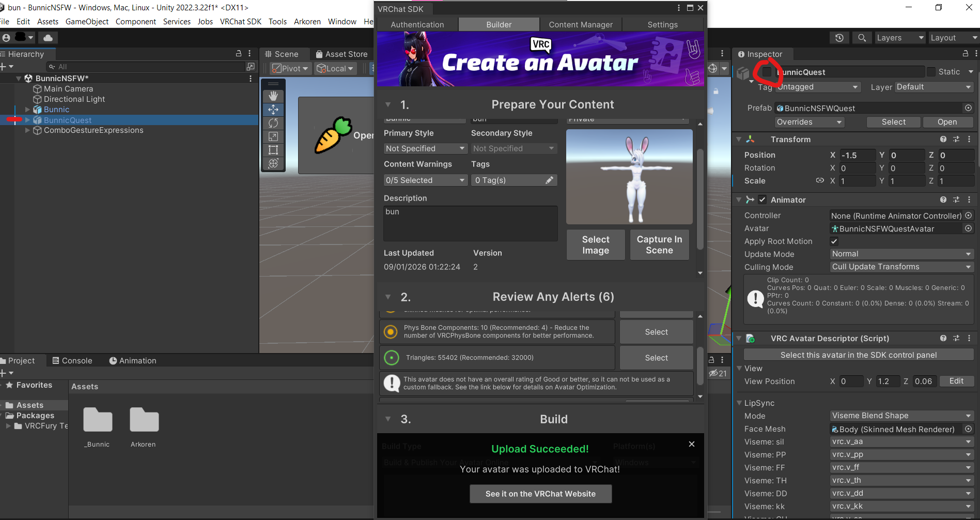This screenshot has width=980, height=520.
Task: Lock the Hierarchy panel with padlock icon
Action: click(x=239, y=53)
